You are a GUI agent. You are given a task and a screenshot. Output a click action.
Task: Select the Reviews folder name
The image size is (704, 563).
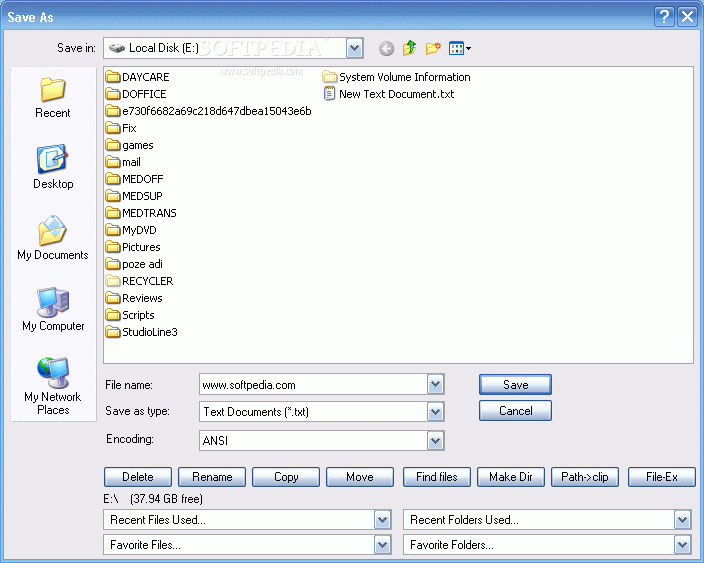point(142,298)
